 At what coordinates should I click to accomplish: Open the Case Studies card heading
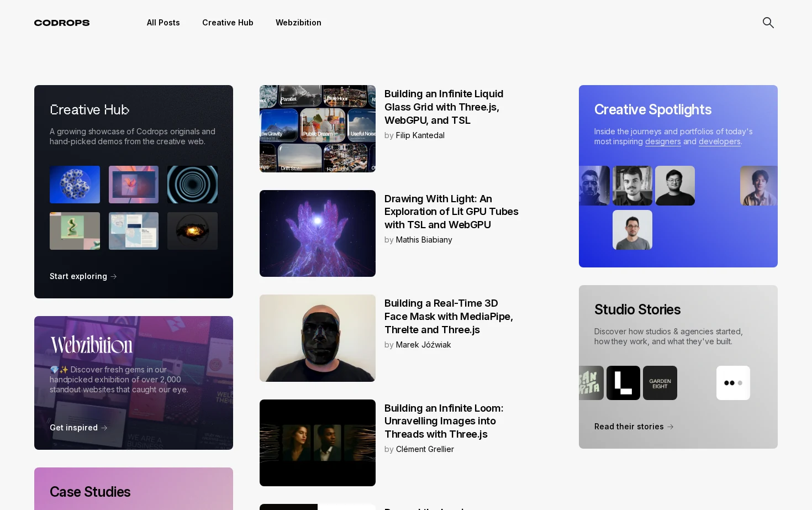point(90,492)
